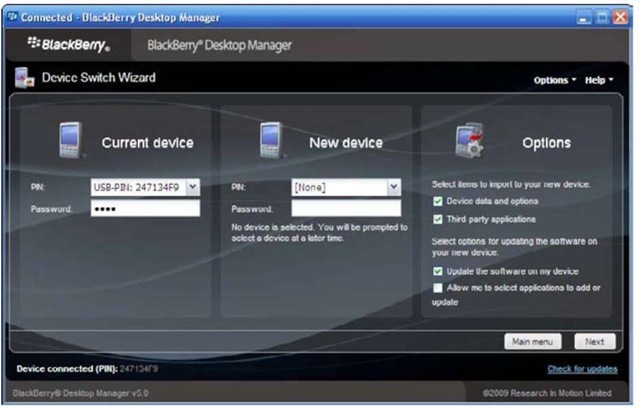The width and height of the screenshot is (640, 408).
Task: Open the New device PIN dropdown
Action: tap(394, 187)
